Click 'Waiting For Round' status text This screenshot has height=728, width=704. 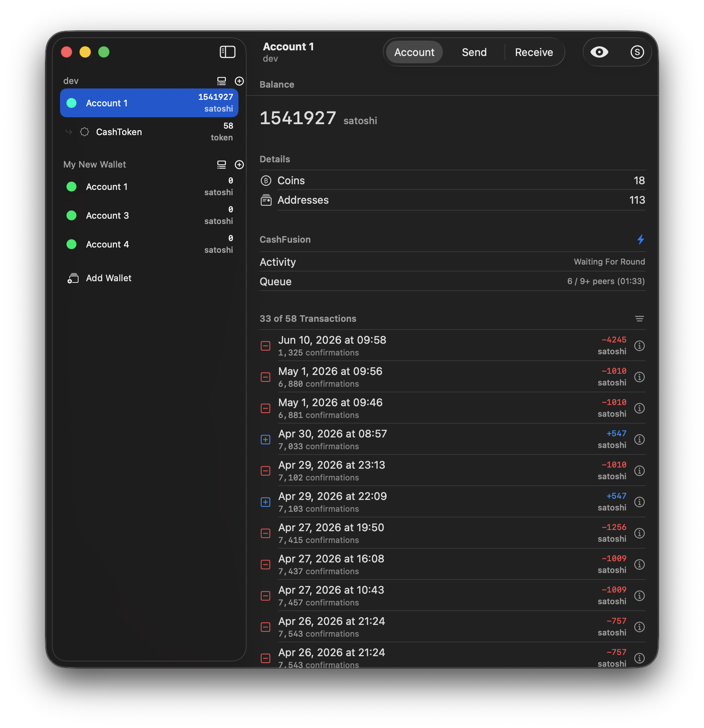pyautogui.click(x=609, y=262)
